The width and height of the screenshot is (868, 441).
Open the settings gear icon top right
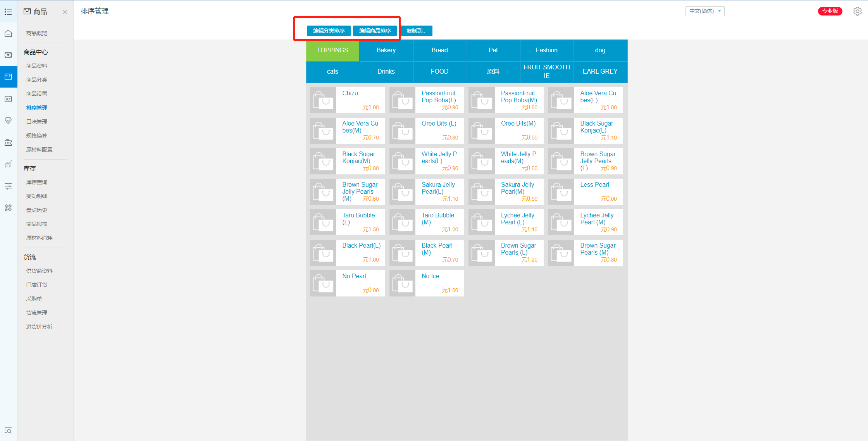tap(857, 11)
